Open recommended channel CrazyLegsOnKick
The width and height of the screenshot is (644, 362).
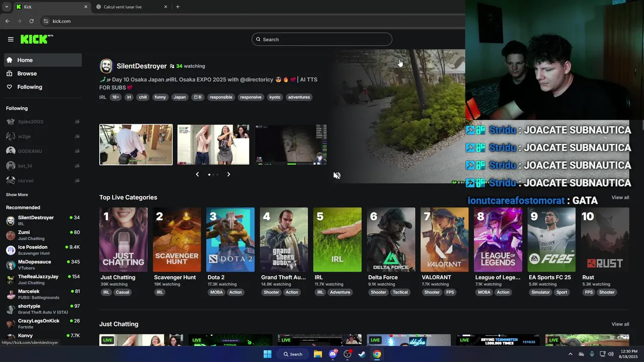pos(43,324)
